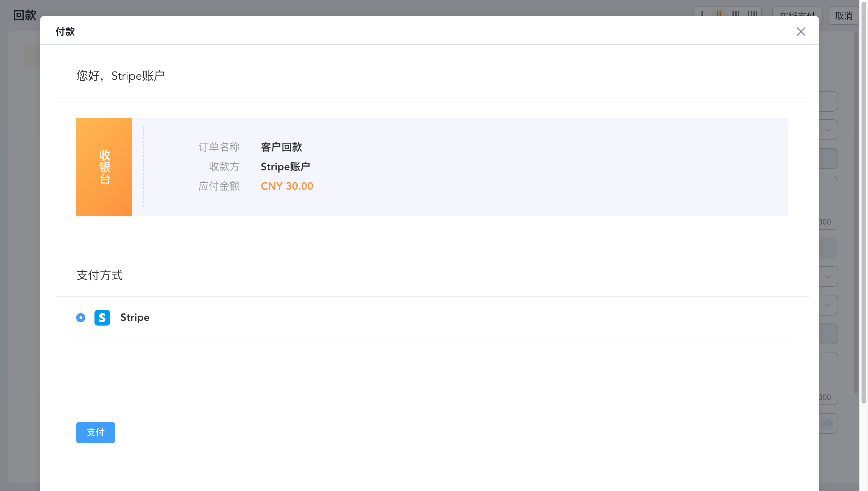Click the 回款 page heading
The width and height of the screenshot is (868, 491).
pyautogui.click(x=25, y=16)
